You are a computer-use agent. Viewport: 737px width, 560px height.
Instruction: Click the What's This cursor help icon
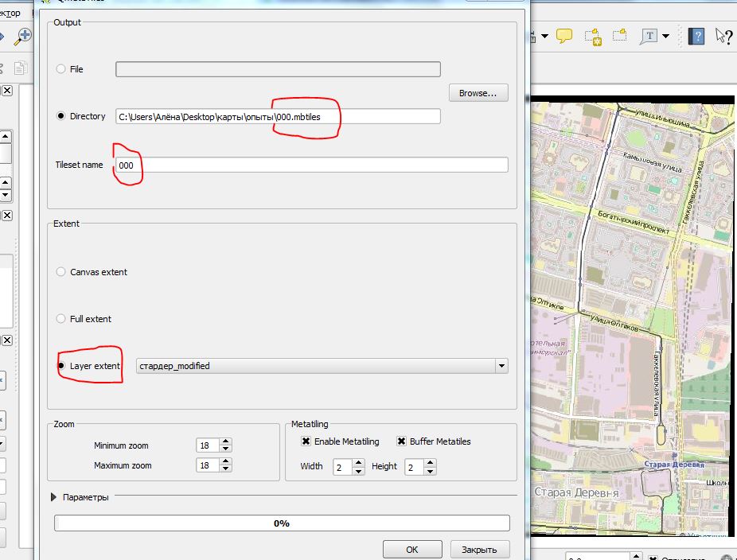point(723,36)
